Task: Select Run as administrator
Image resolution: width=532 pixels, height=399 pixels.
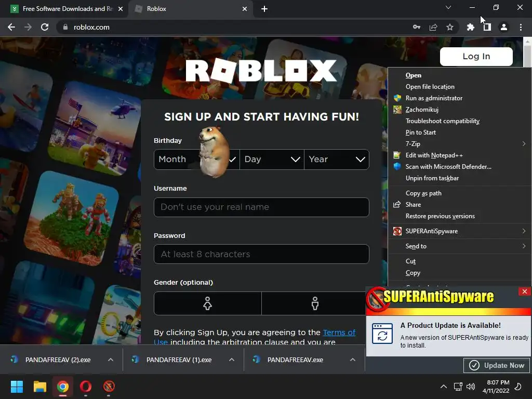Action: pos(459,98)
